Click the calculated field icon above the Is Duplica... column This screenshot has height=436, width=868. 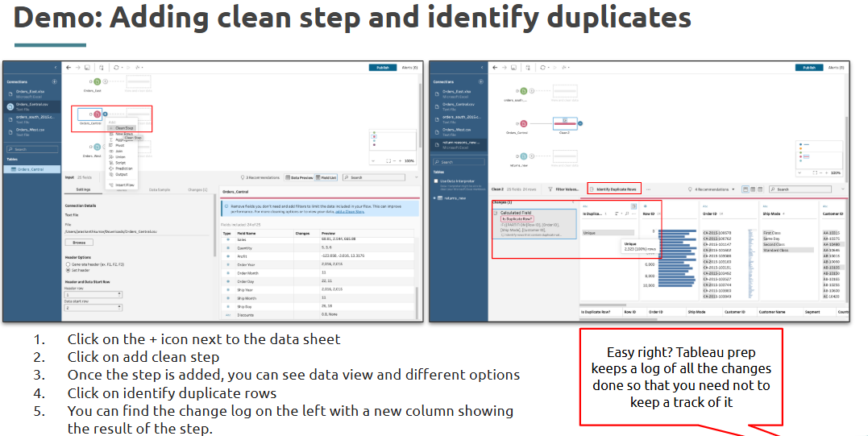[633, 206]
